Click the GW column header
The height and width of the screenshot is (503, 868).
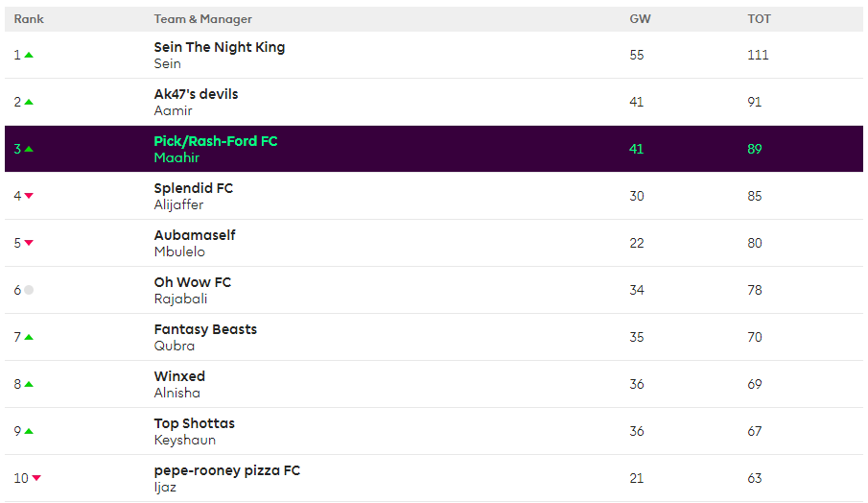tap(639, 19)
